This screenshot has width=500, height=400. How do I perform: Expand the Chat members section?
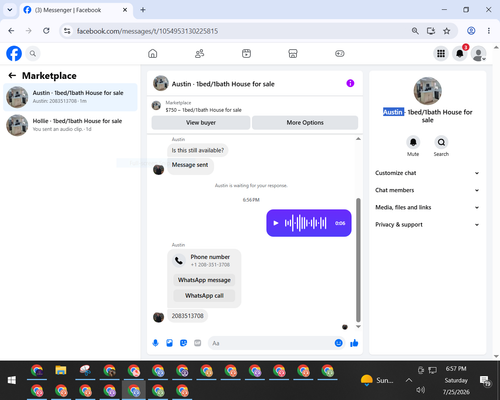[x=427, y=190]
